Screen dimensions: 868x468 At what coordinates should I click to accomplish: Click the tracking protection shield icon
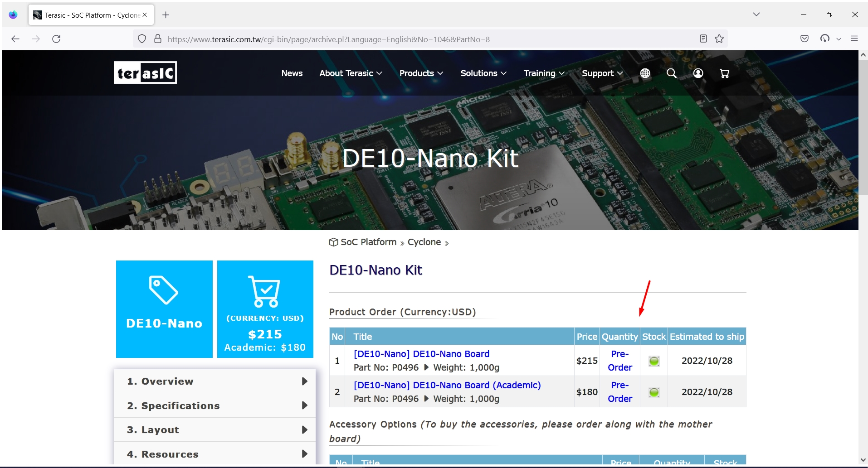click(142, 39)
